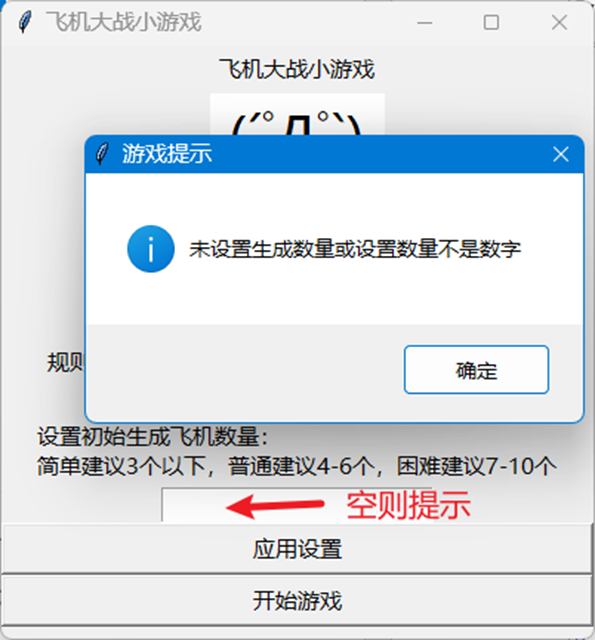The height and width of the screenshot is (640, 595).
Task: Close the 游戏提示 dialog with X
Action: [x=561, y=154]
